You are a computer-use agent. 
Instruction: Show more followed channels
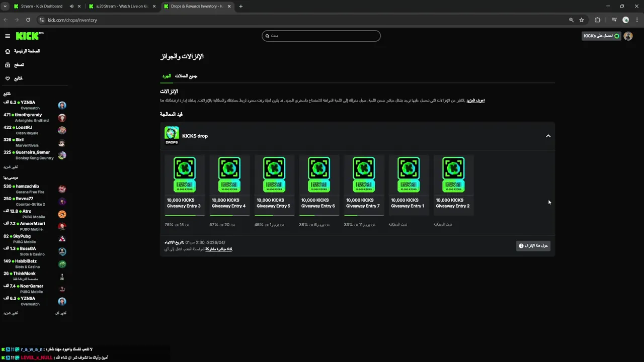click(x=11, y=167)
